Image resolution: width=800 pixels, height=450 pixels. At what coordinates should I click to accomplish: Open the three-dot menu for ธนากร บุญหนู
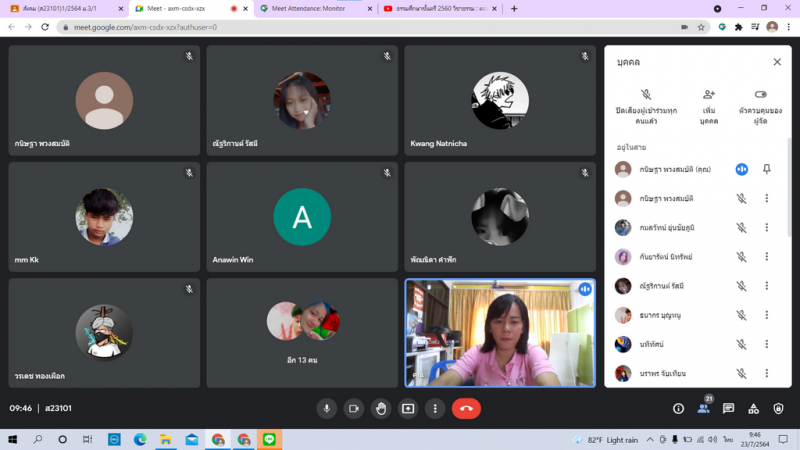point(766,315)
